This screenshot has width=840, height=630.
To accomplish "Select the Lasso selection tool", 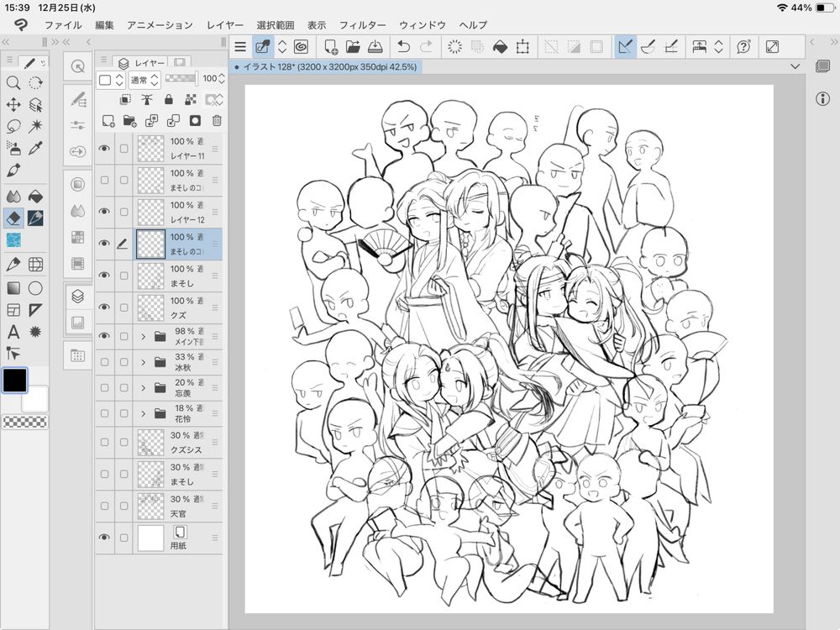I will pyautogui.click(x=13, y=127).
